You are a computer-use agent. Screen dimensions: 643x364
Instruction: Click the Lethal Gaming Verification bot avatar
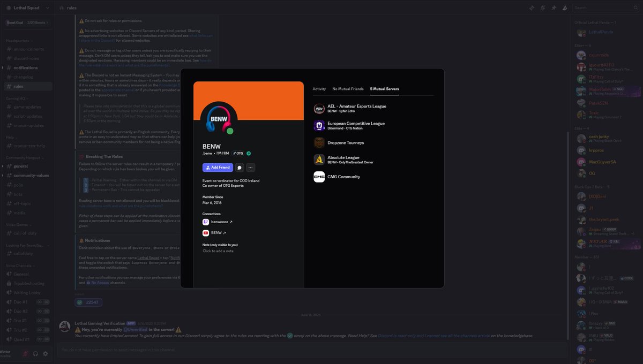click(65, 327)
